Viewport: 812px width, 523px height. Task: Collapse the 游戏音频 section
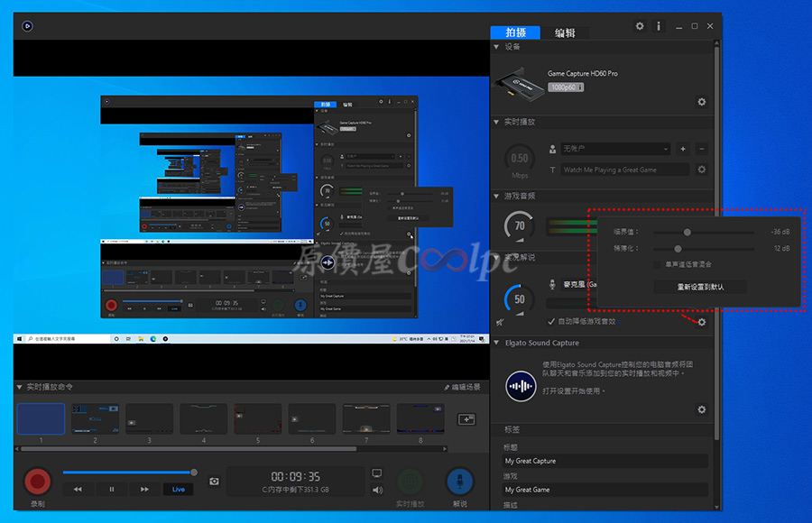pyautogui.click(x=496, y=197)
